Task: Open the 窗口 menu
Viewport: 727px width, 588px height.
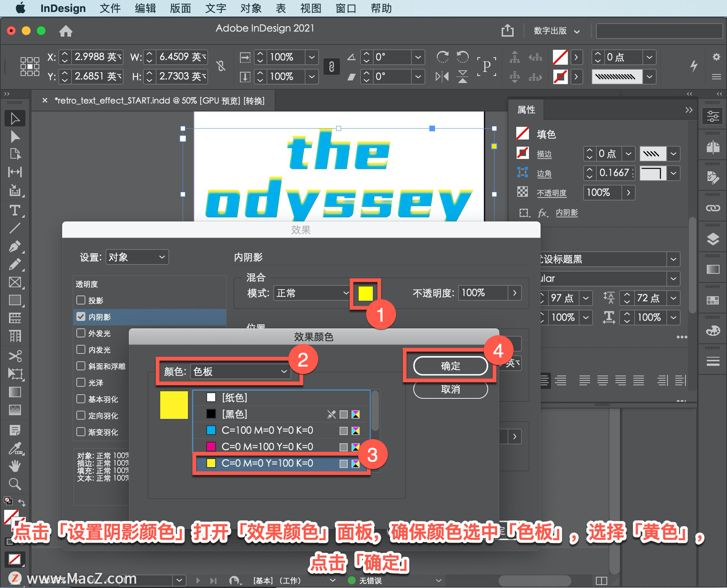Action: pyautogui.click(x=346, y=8)
